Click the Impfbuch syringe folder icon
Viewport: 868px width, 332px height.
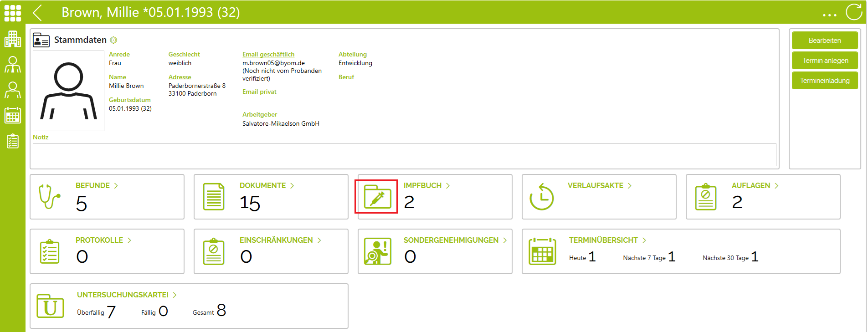[377, 197]
